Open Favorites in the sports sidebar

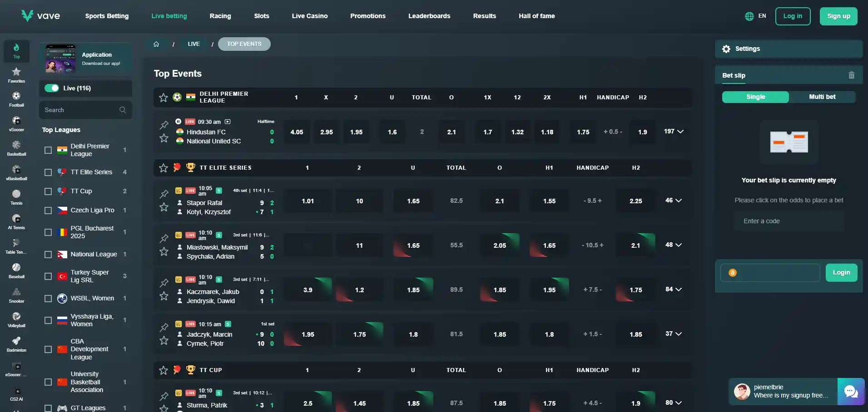coord(16,75)
